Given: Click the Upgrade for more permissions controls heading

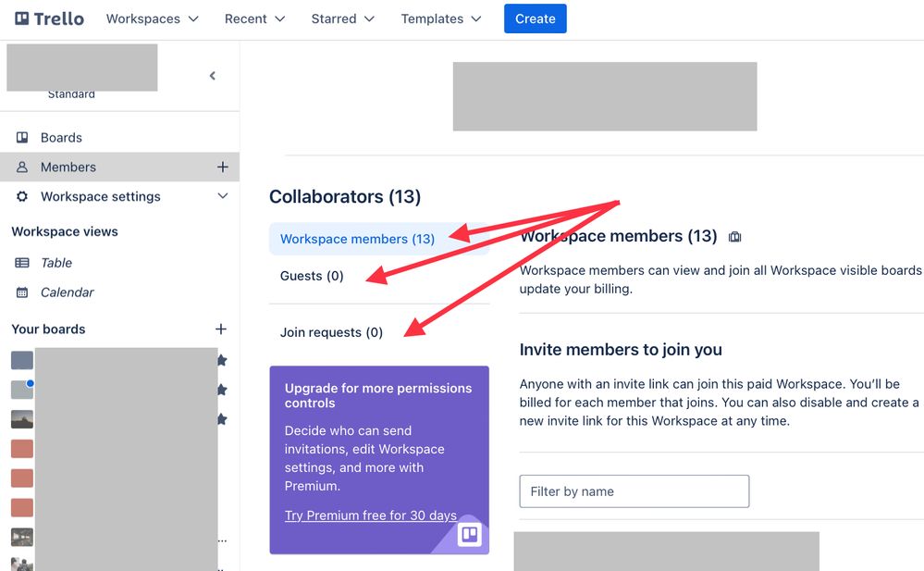Looking at the screenshot, I should [378, 396].
